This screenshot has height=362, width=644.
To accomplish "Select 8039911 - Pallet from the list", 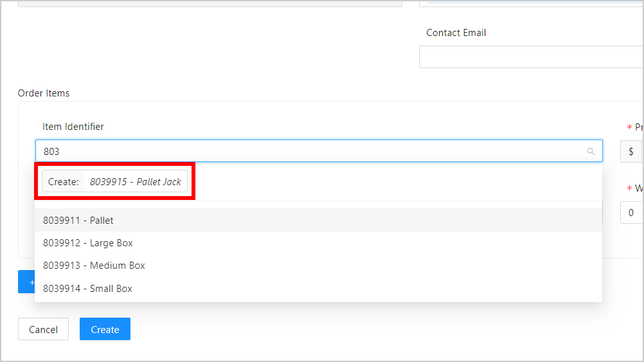I will [78, 221].
